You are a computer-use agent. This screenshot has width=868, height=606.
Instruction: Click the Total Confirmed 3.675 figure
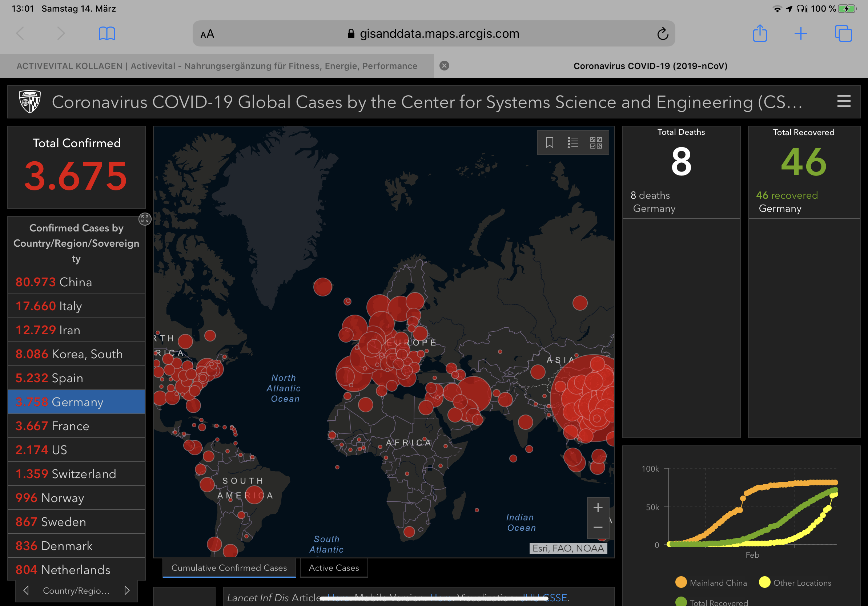click(x=76, y=176)
